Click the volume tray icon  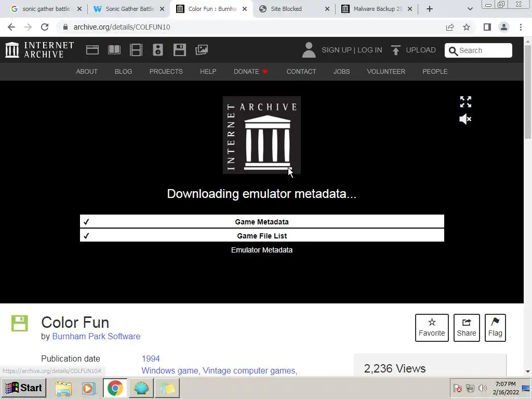click(482, 388)
